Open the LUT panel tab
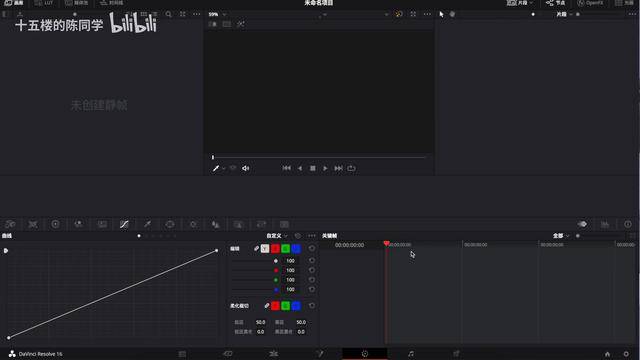 coord(44,3)
